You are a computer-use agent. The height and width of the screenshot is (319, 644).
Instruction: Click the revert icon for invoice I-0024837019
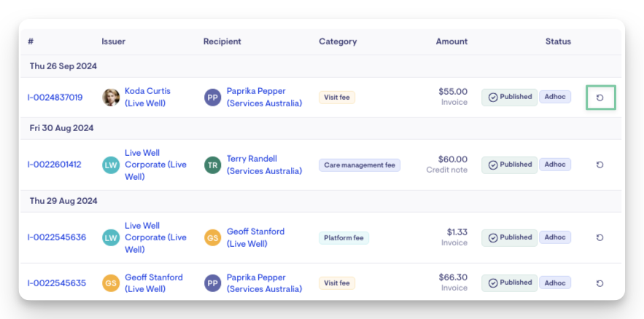coord(600,98)
